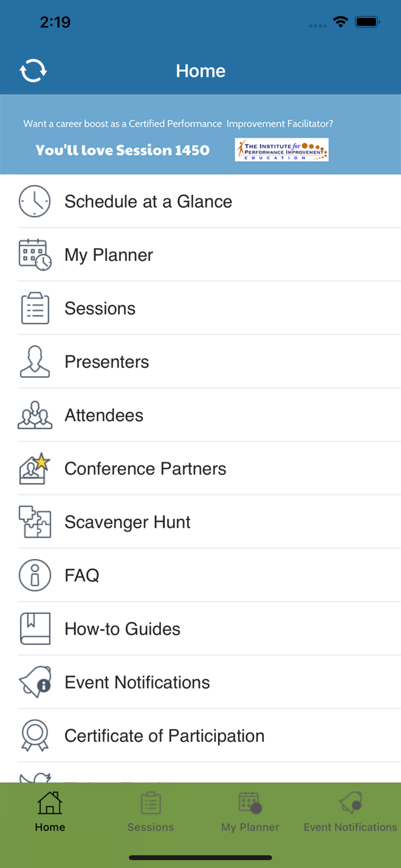This screenshot has height=868, width=401.
Task: Tap the person icon beside Presenters
Action: point(35,361)
